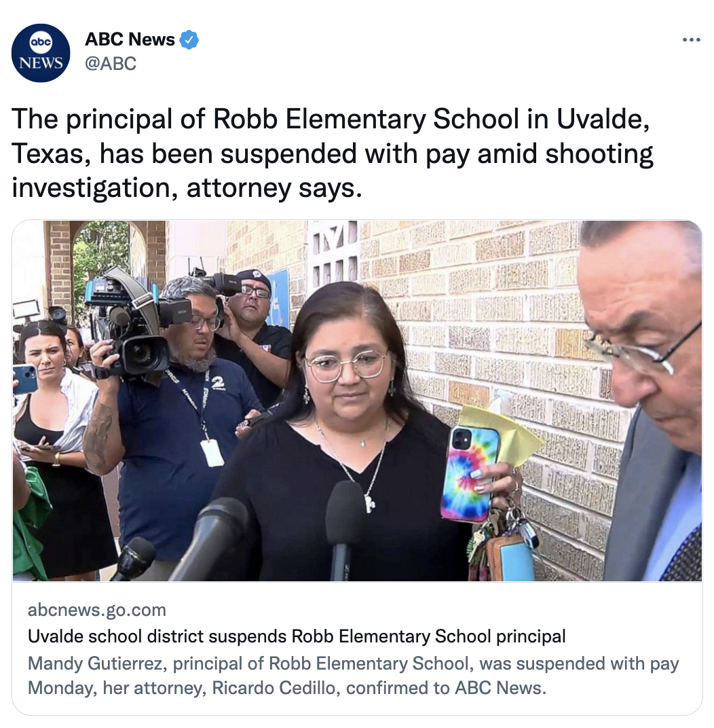Click the blue verified badge
This screenshot has width=714, height=728.
189,40
